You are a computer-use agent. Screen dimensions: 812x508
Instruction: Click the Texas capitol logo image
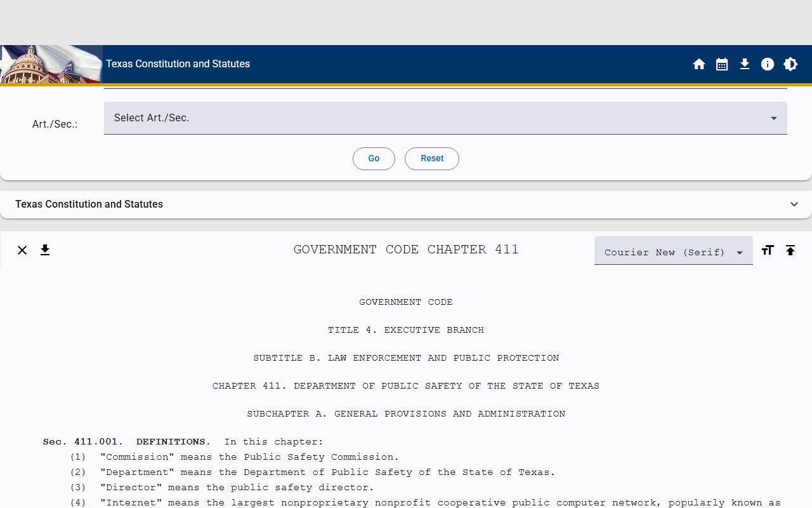pyautogui.click(x=51, y=64)
